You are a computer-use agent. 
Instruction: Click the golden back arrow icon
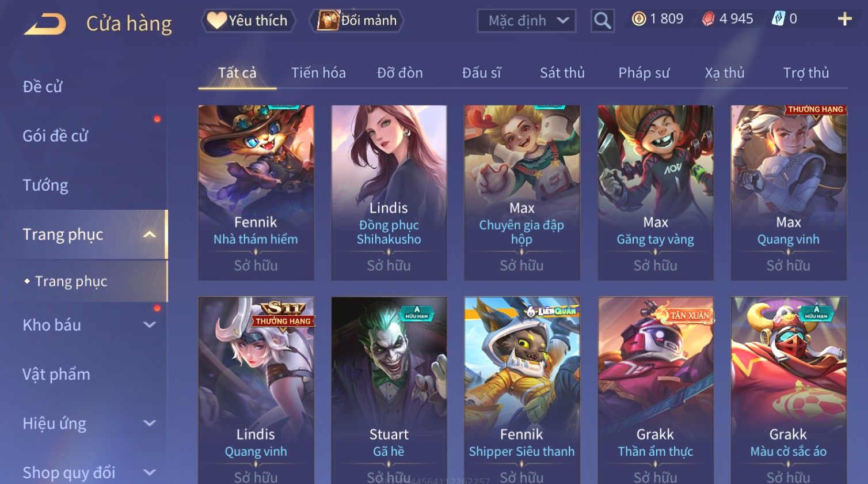pyautogui.click(x=45, y=24)
